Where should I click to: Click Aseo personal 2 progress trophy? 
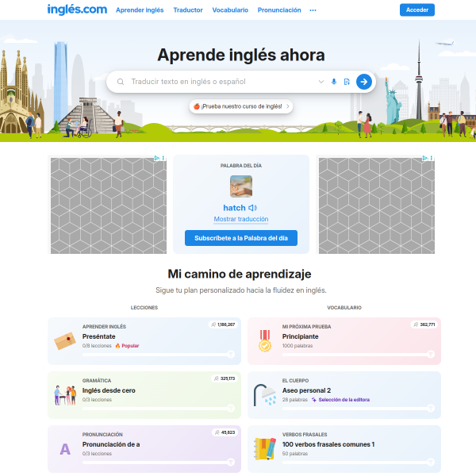tap(431, 409)
